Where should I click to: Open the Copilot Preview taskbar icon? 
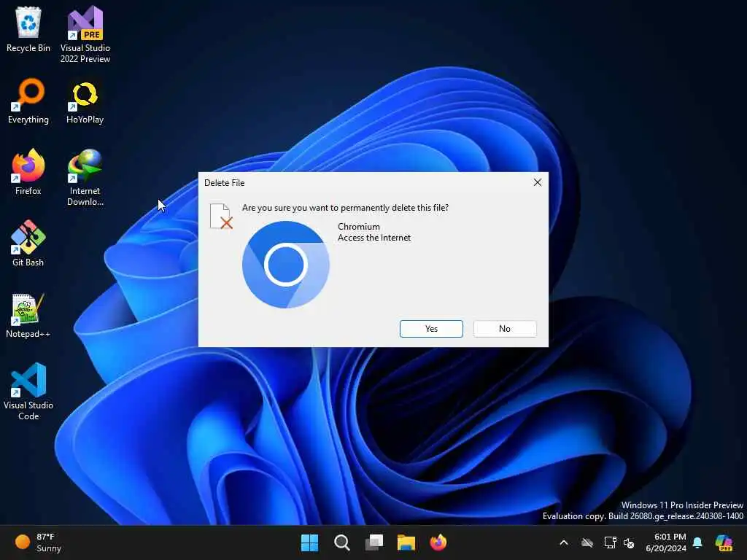coord(724,542)
